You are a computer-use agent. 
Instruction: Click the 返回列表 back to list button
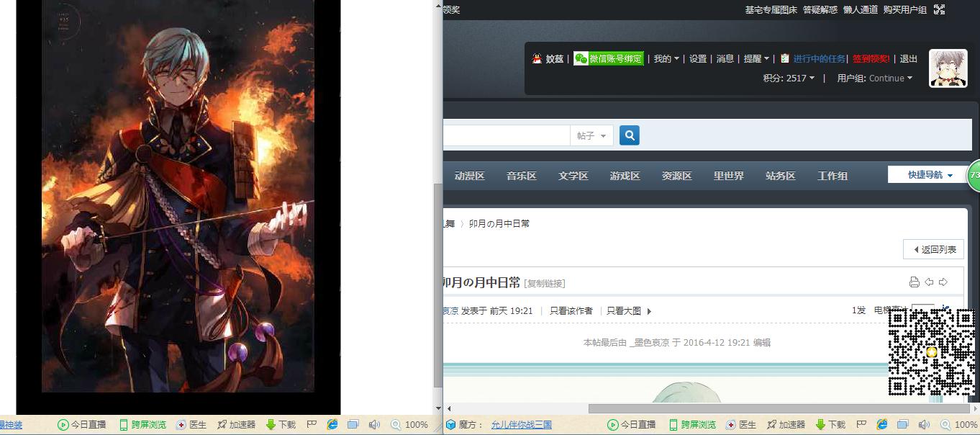[x=933, y=249]
